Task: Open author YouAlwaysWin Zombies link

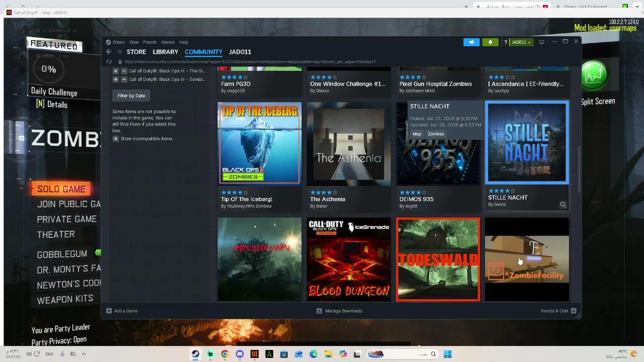Action: click(x=249, y=206)
